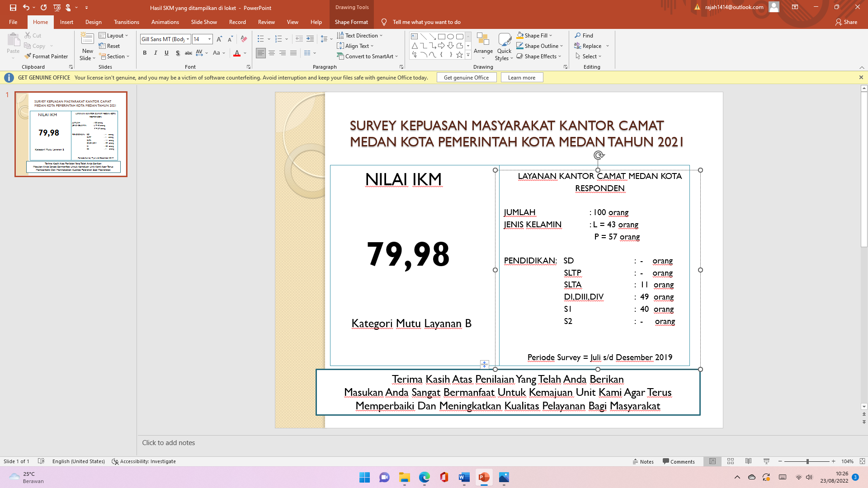This screenshot has width=868, height=488.
Task: Click the notes area labeled Click to add notes
Action: point(169,442)
